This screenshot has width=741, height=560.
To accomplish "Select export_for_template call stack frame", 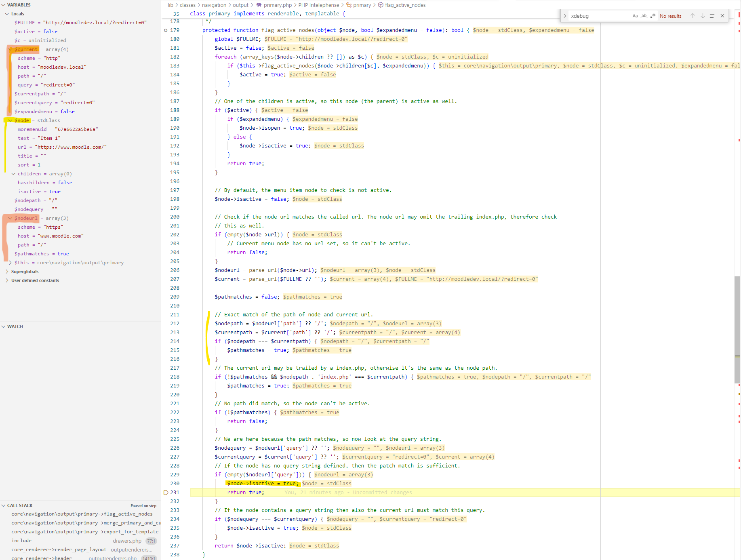I will click(x=85, y=532).
